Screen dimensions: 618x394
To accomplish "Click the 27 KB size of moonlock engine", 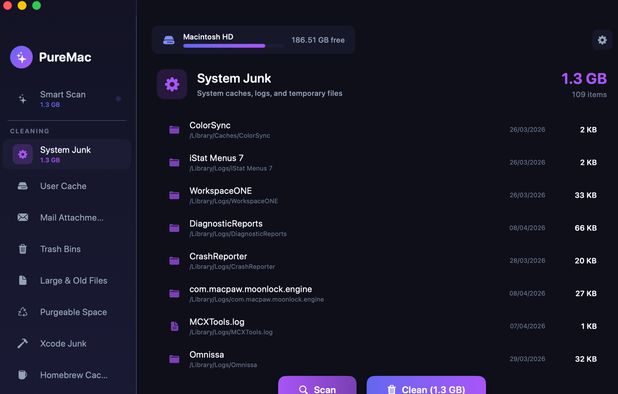I will coord(585,293).
